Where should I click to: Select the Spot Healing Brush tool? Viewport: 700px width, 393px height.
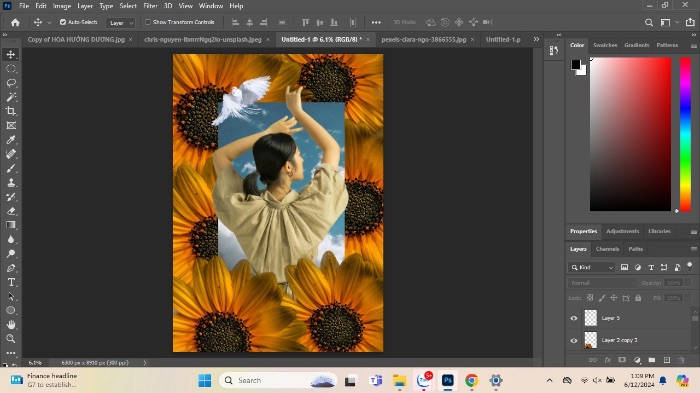coord(11,154)
